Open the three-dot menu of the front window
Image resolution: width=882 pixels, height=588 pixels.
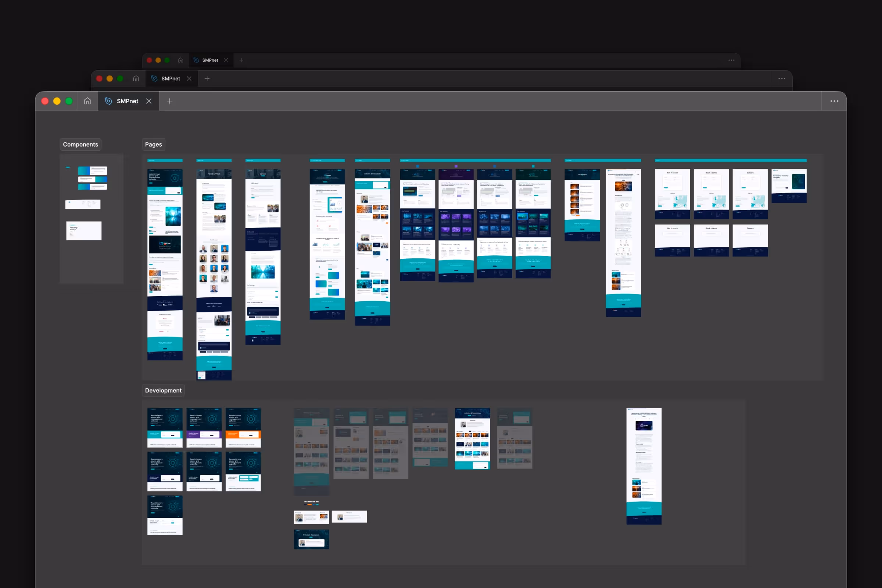point(834,101)
